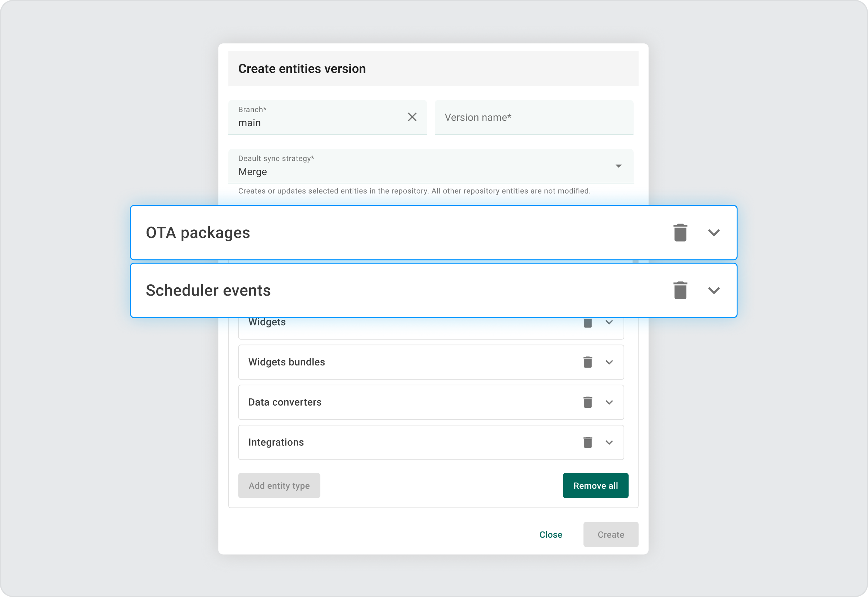Expand the Data converters section
Screen dimensions: 868x597
(x=609, y=402)
